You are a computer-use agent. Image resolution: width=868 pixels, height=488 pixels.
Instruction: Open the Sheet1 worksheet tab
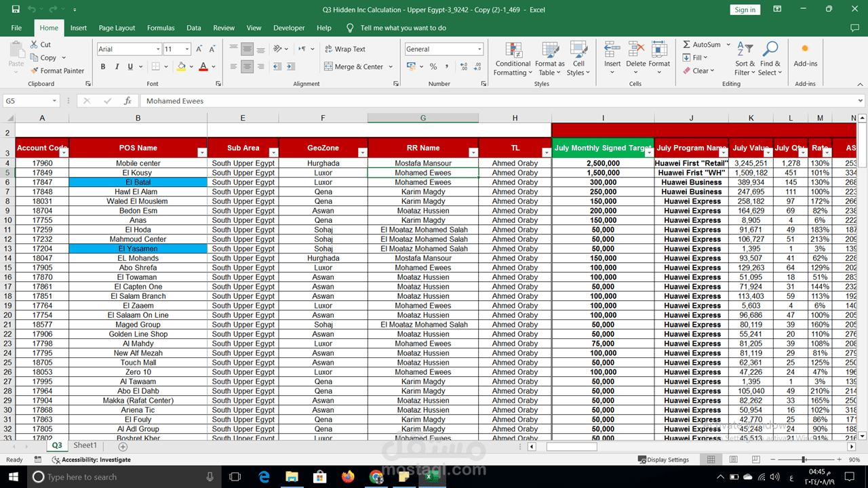pyautogui.click(x=85, y=445)
